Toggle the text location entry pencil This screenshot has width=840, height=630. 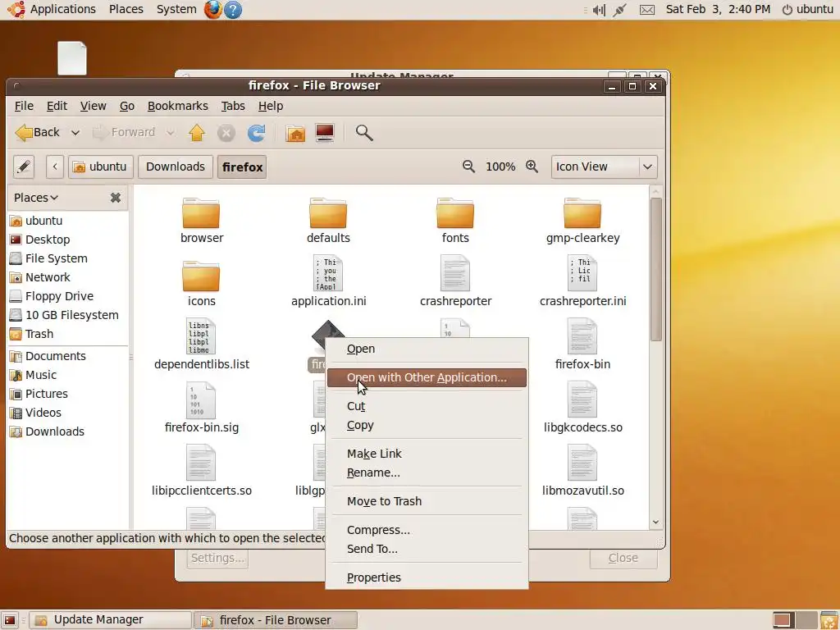point(24,167)
